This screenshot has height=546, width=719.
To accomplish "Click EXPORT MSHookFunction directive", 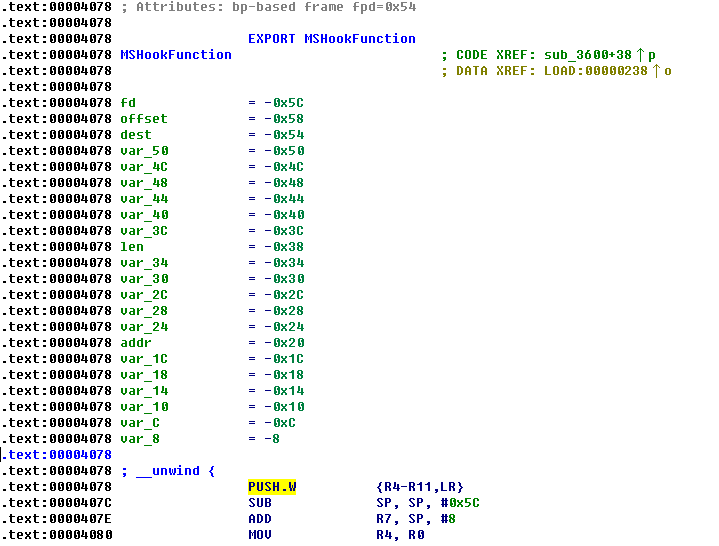I will coord(332,39).
